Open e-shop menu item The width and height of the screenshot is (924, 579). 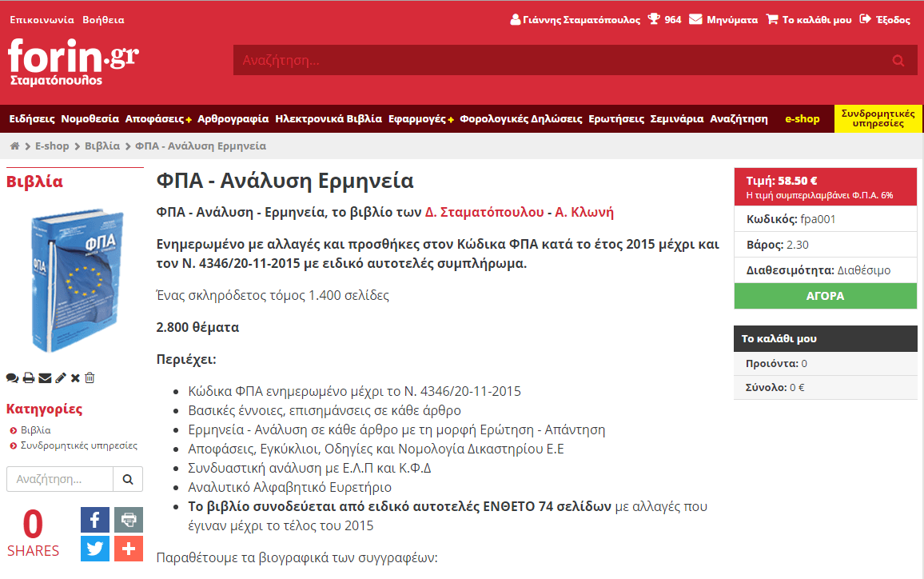802,118
